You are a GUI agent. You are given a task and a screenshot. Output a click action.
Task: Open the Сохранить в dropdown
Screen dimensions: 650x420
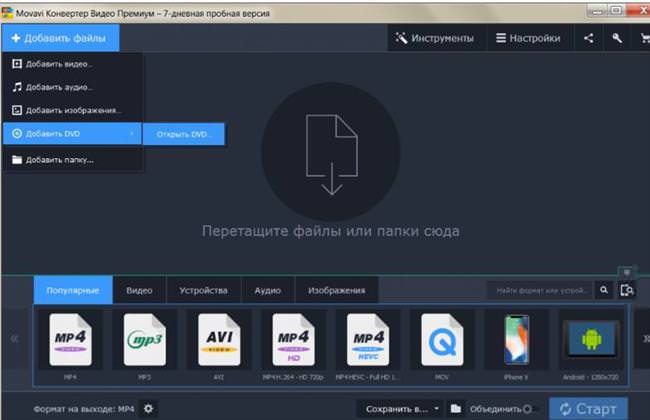pyautogui.click(x=400, y=409)
